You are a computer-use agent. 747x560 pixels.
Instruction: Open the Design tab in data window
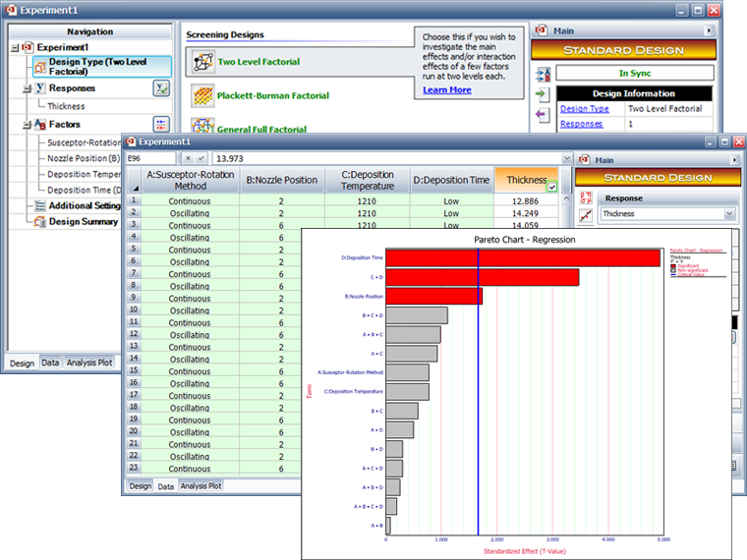141,485
